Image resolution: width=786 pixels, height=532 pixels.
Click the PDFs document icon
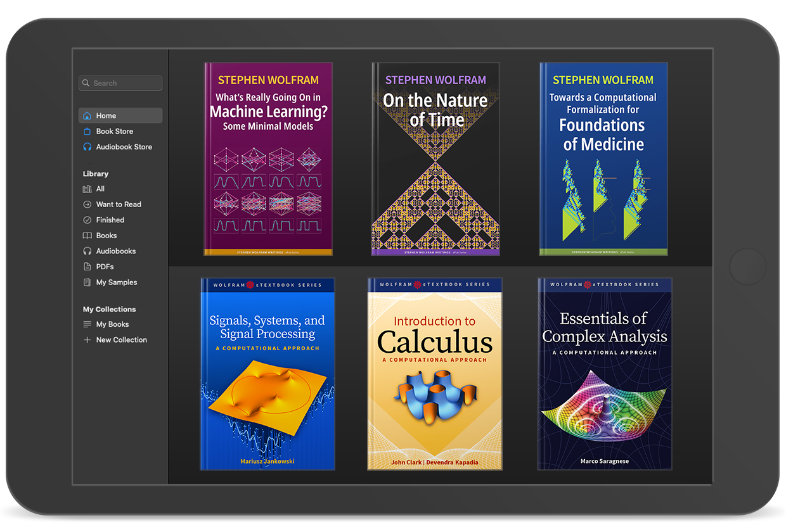pyautogui.click(x=87, y=266)
